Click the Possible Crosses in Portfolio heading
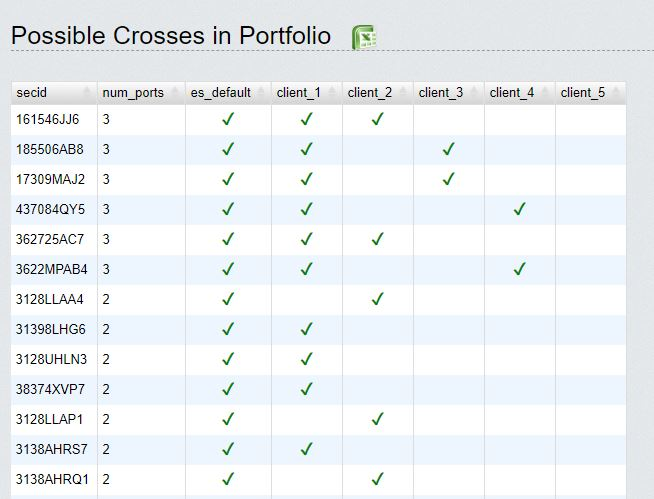 click(x=171, y=36)
